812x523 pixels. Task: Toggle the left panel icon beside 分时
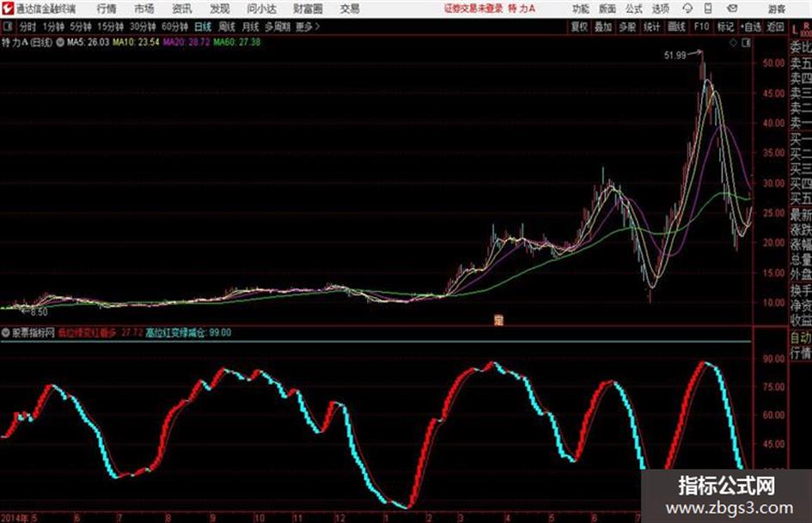coord(8,27)
